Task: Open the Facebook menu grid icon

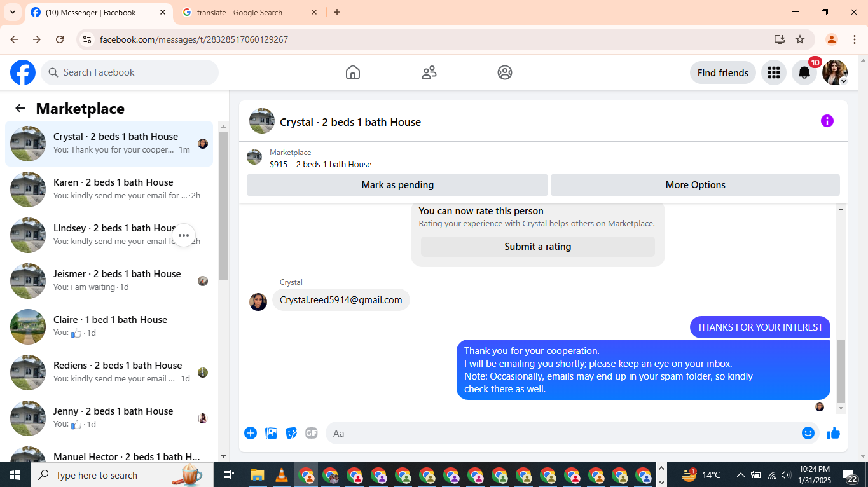Action: click(x=774, y=72)
